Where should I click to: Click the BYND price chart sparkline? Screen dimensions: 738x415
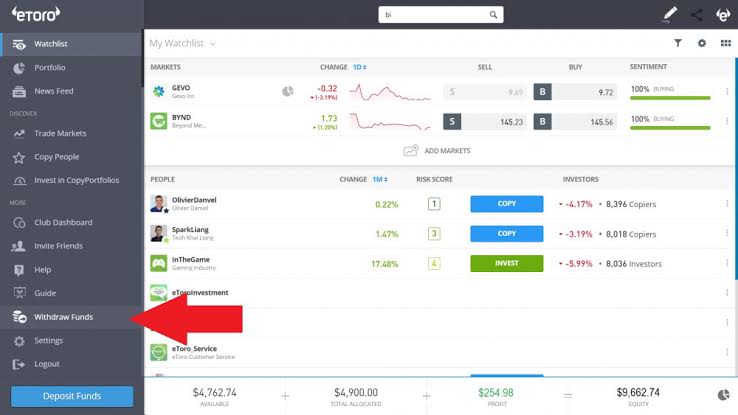tap(390, 121)
